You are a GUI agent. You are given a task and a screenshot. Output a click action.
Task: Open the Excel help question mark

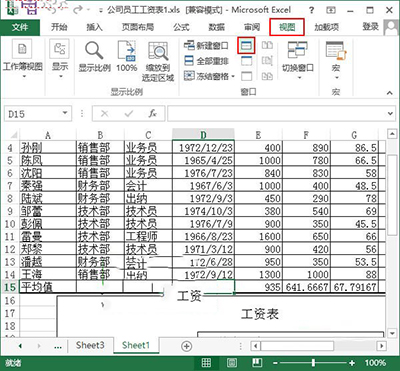(311, 10)
